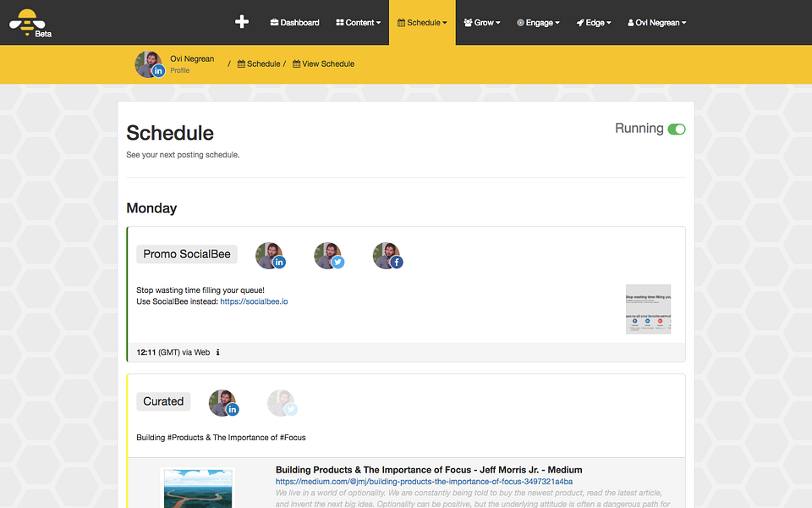The height and width of the screenshot is (508, 812).
Task: Click Ovi Negrean profile name in breadcrumb
Action: point(192,58)
